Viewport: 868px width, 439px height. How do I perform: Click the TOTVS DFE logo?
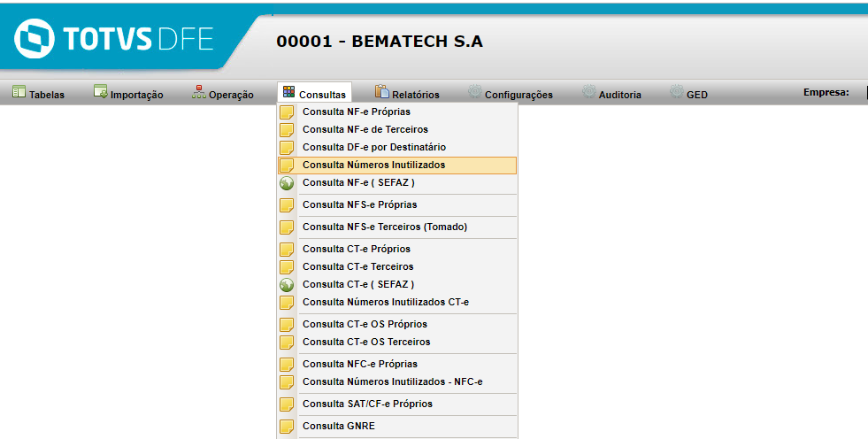pos(113,39)
